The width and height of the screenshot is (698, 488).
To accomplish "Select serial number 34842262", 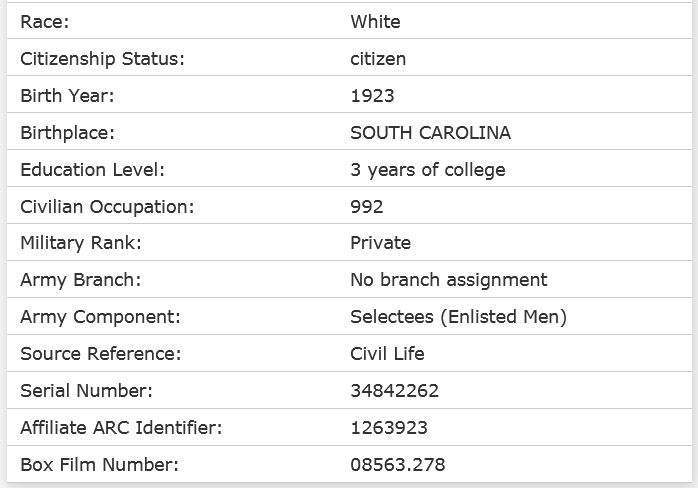I will pyautogui.click(x=394, y=391).
